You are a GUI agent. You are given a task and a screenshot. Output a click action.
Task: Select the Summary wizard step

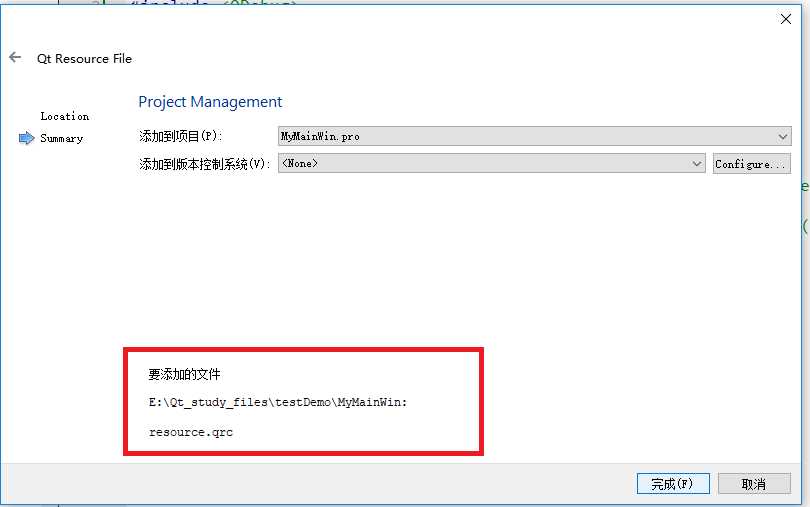(x=61, y=139)
